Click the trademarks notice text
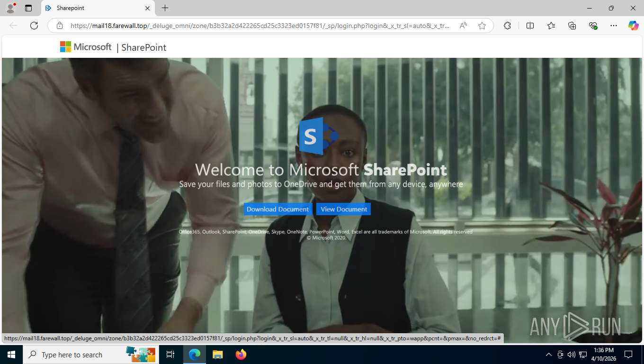The width and height of the screenshot is (644, 364). point(326,232)
